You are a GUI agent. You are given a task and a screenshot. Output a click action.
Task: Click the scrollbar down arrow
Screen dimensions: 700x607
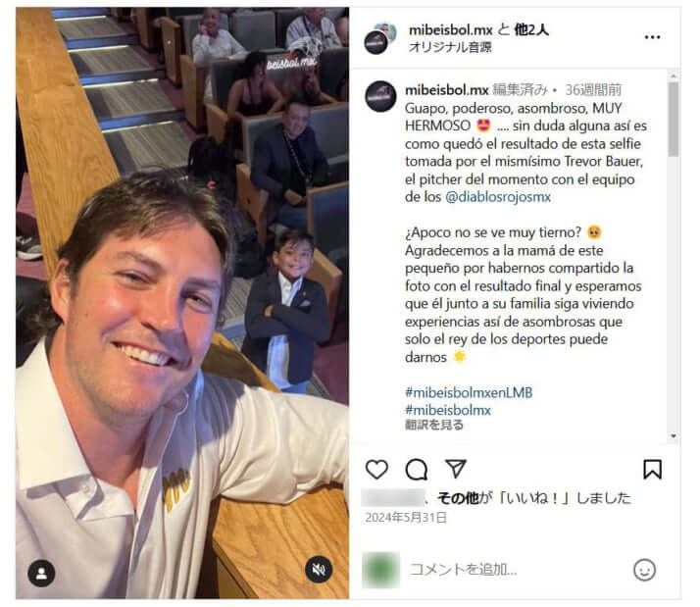(x=674, y=435)
